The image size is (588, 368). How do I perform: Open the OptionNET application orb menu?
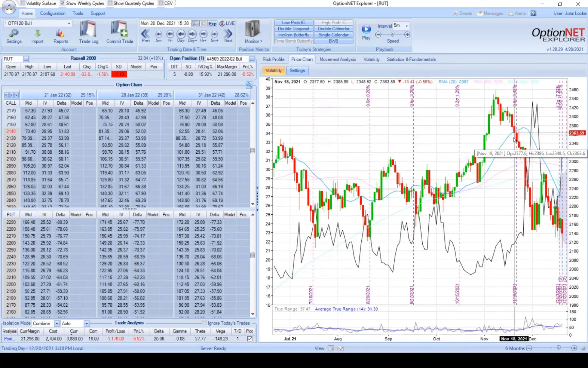pos(9,7)
